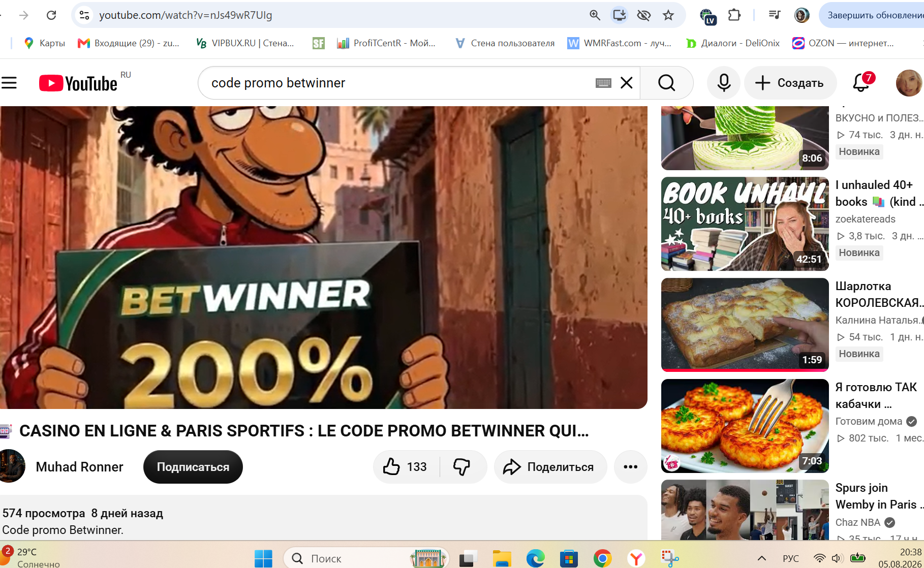Open the Chrome profile avatar
This screenshot has width=924, height=568.
pos(802,15)
